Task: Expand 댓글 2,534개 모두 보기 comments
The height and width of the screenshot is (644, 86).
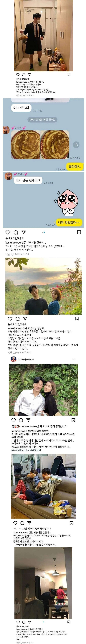Action: tap(18, 254)
